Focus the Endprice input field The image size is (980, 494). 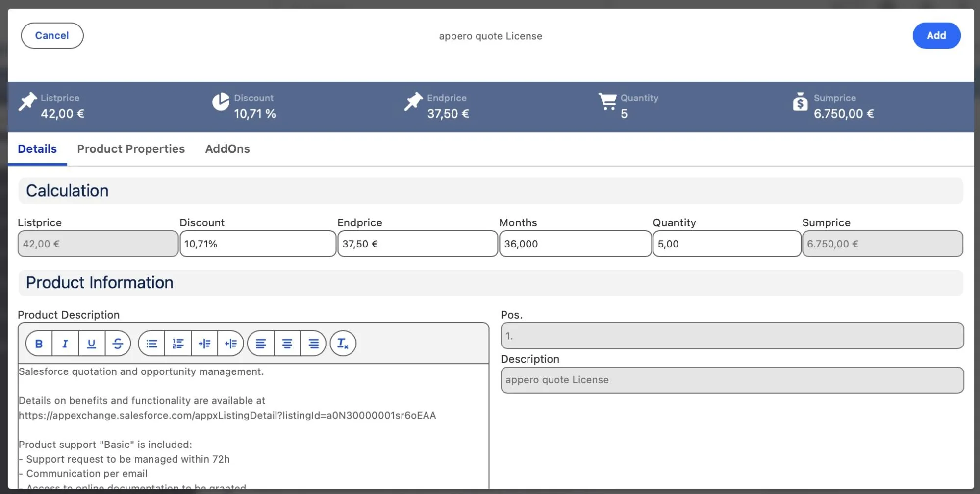[418, 244]
